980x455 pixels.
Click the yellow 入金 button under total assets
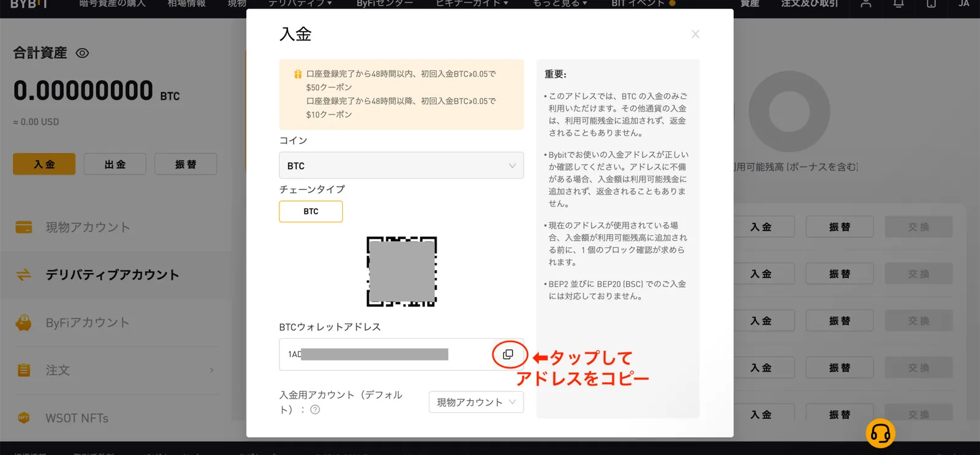[x=44, y=164]
